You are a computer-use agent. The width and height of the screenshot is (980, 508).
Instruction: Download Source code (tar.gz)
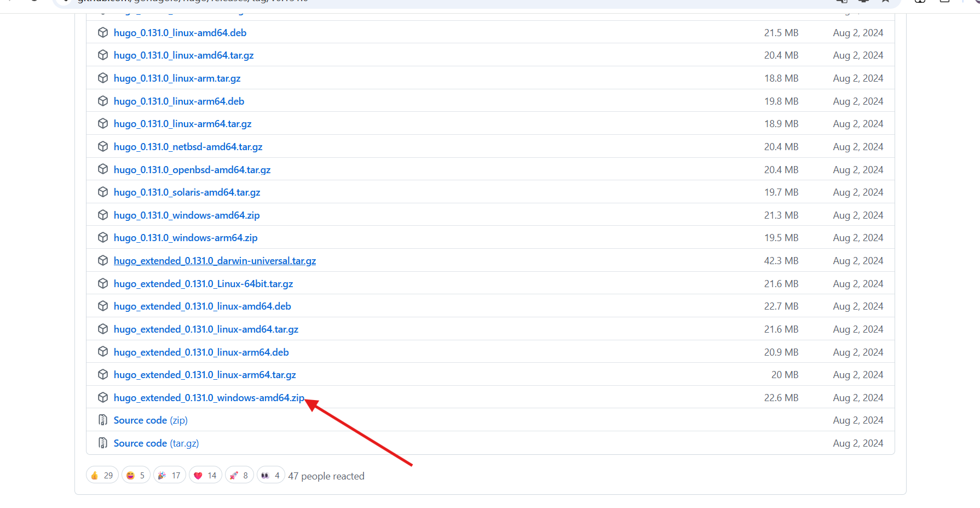[x=156, y=443]
